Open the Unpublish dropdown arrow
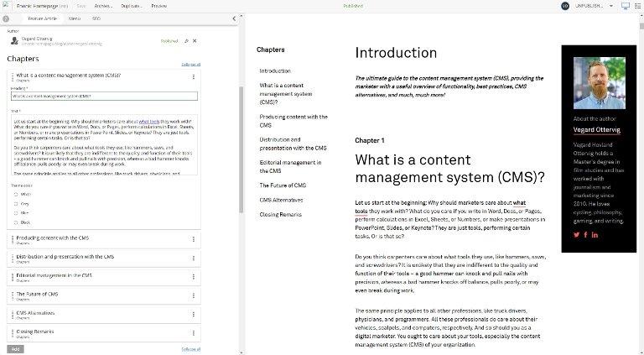This screenshot has height=355, width=644. 611,6
